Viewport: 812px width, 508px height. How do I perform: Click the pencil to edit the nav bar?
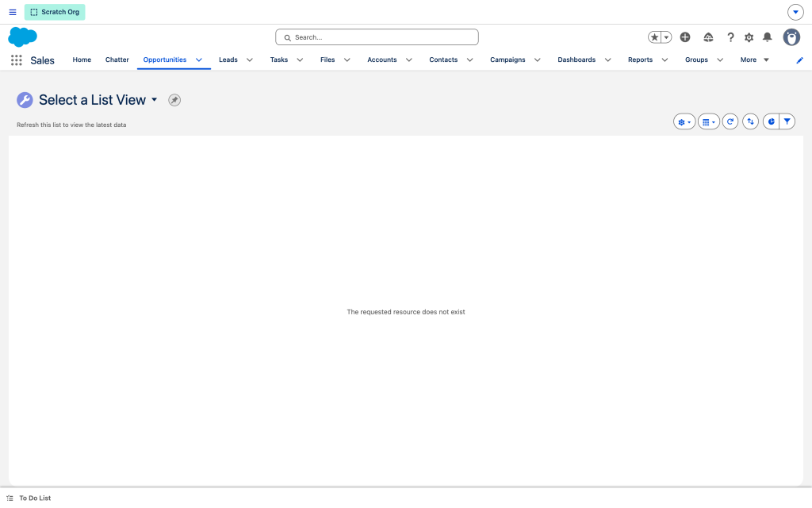point(799,60)
